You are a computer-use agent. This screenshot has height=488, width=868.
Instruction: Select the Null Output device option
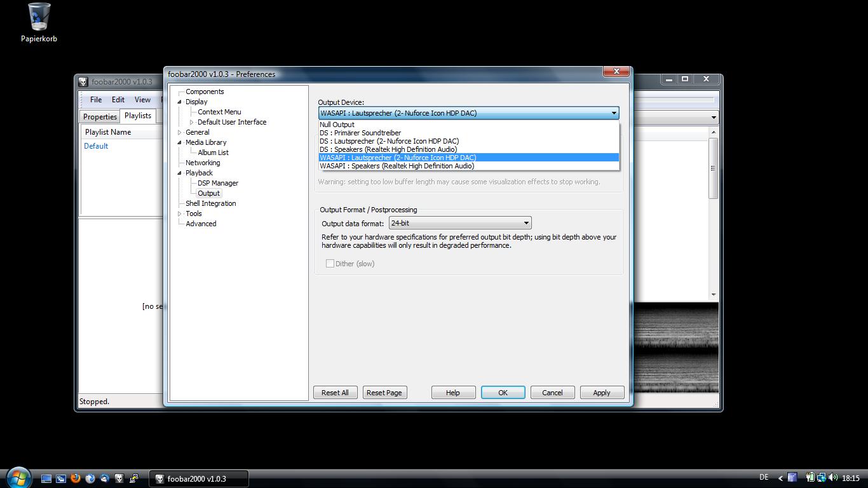(x=337, y=125)
